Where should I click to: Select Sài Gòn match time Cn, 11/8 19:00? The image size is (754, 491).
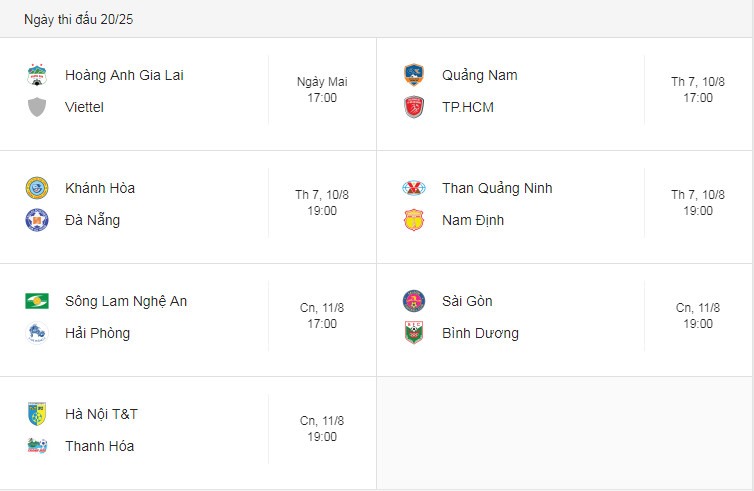tap(698, 315)
